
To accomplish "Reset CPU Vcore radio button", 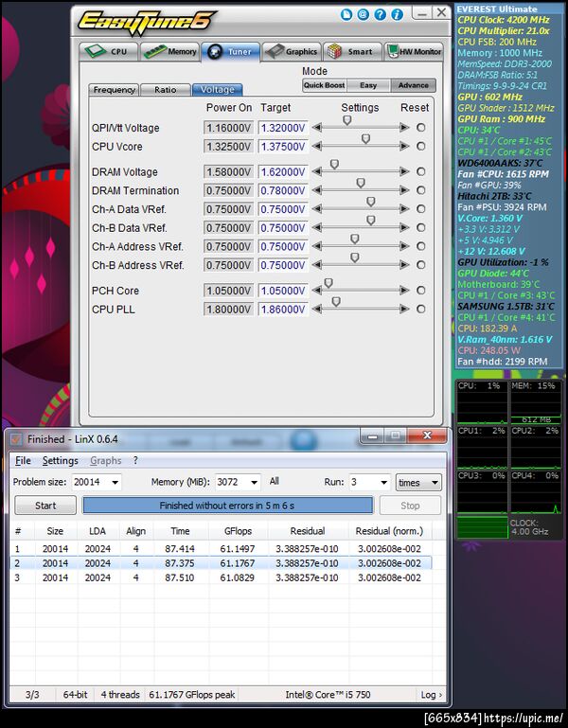I will point(420,146).
